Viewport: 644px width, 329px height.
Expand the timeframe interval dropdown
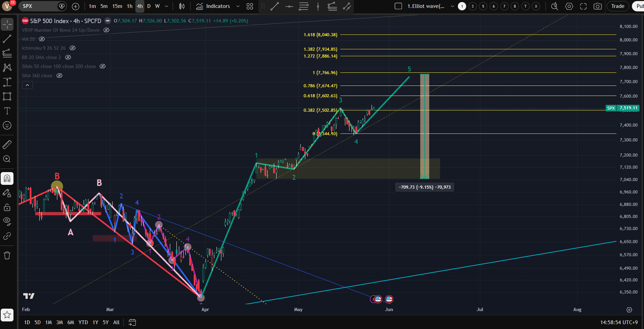(166, 6)
